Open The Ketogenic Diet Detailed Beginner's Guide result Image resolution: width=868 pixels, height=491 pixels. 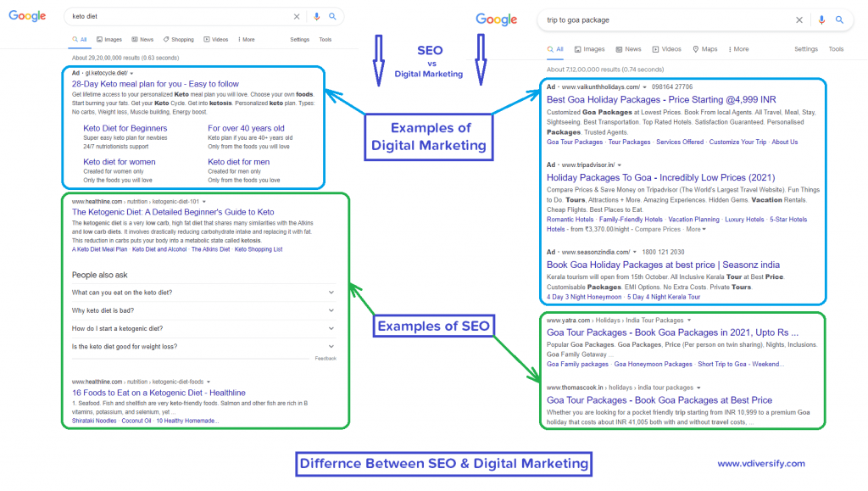(173, 212)
